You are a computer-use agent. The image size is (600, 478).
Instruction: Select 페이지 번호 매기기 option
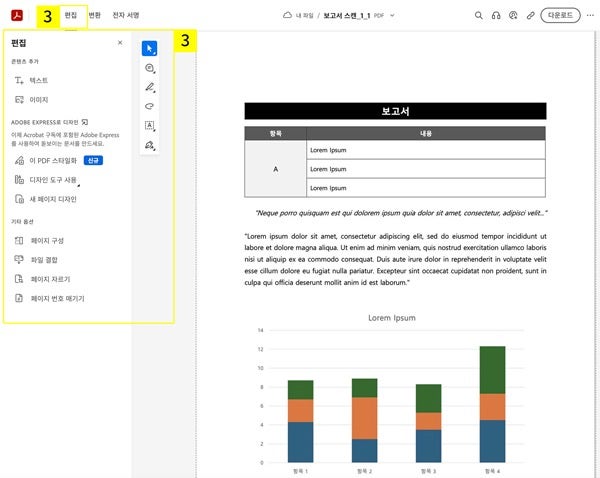49,298
